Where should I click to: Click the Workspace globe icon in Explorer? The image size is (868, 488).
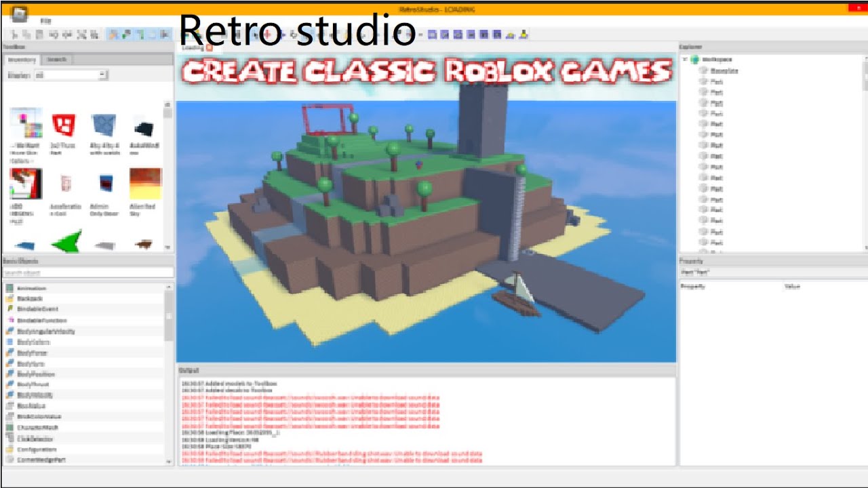pos(695,60)
